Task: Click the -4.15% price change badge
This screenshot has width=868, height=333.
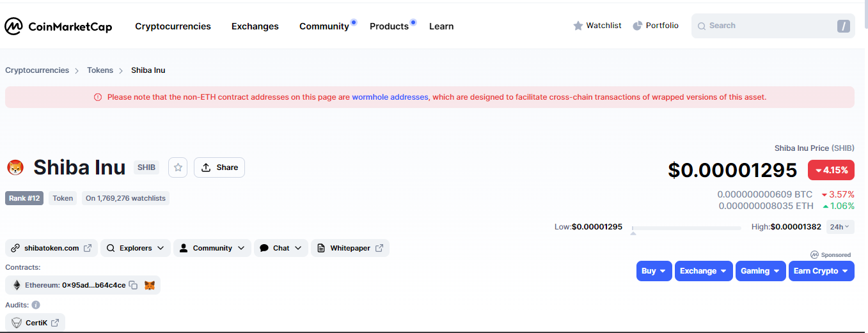Action: [x=832, y=170]
